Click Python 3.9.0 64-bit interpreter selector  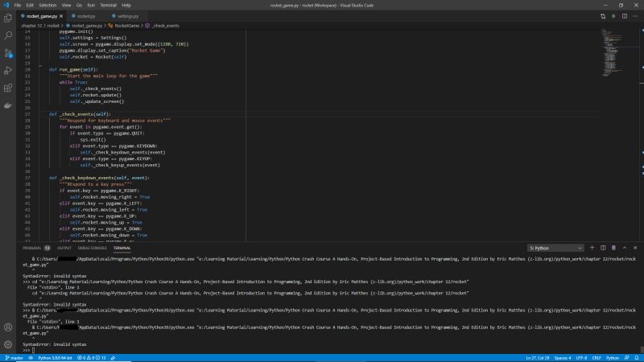click(55, 358)
